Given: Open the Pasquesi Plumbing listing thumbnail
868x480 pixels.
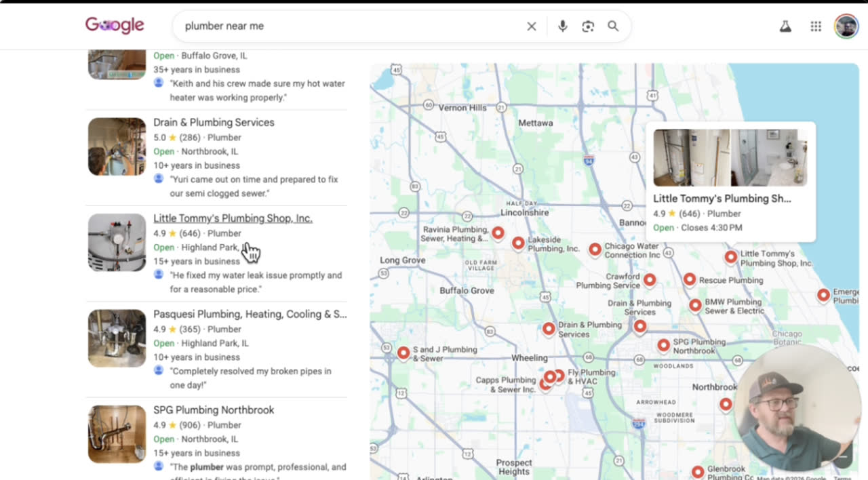Looking at the screenshot, I should click(x=117, y=338).
